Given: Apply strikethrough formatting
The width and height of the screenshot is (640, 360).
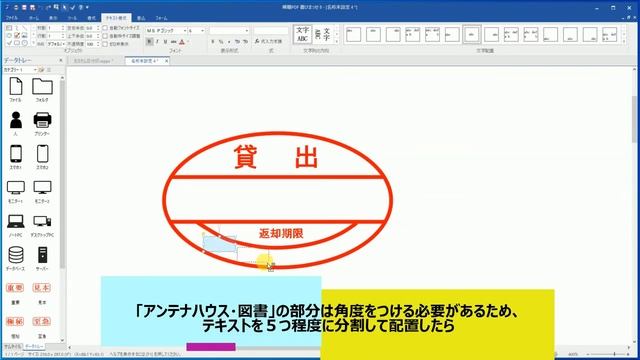Looking at the screenshot, I should (x=173, y=42).
